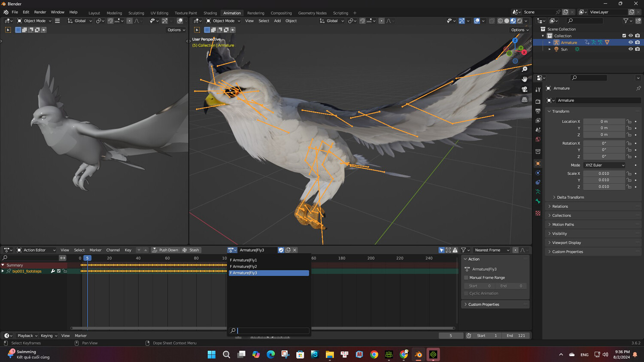The width and height of the screenshot is (644, 362).
Task: Click the Location X value field
Action: point(604,122)
